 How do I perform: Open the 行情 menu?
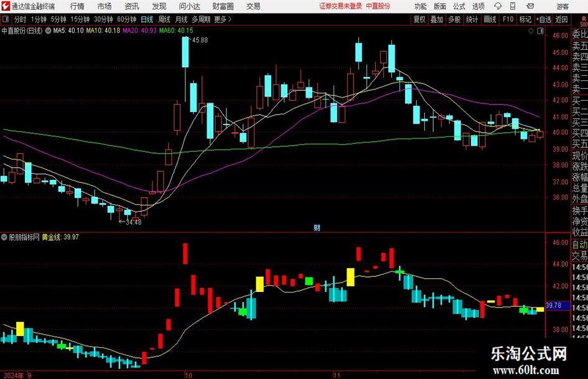click(77, 6)
